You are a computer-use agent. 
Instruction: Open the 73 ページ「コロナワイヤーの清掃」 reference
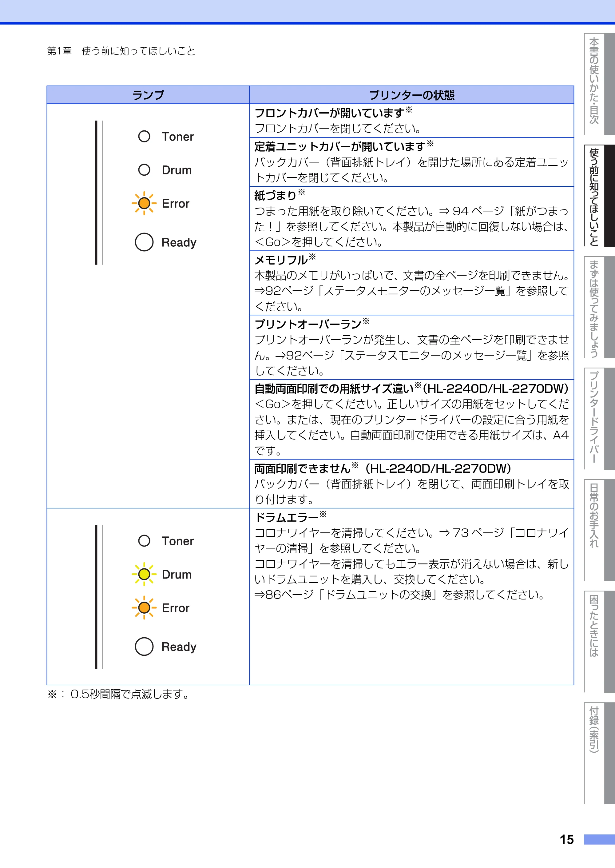(411, 540)
